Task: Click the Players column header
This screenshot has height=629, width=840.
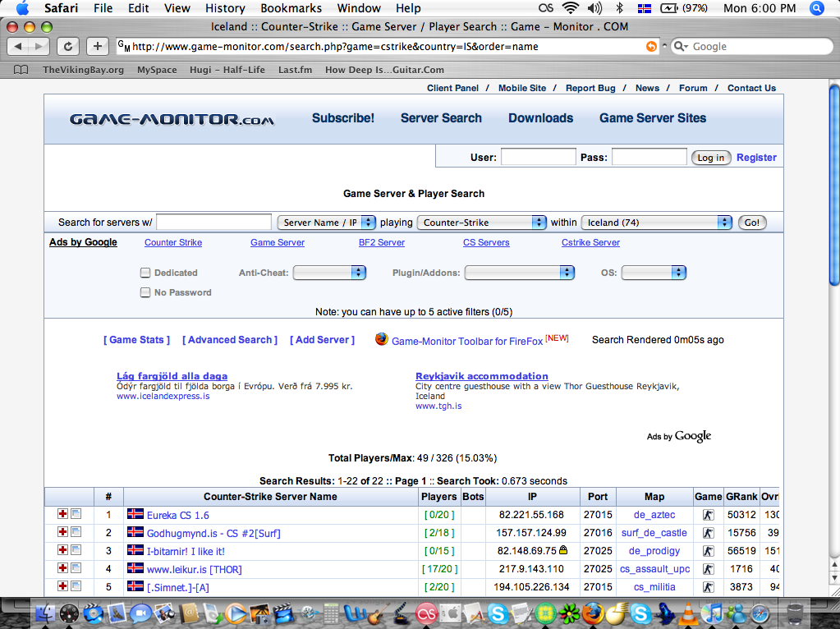Action: [438, 497]
